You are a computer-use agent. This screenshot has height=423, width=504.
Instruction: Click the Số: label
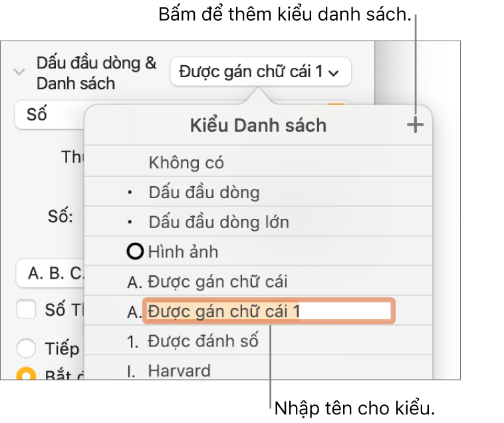click(x=61, y=215)
